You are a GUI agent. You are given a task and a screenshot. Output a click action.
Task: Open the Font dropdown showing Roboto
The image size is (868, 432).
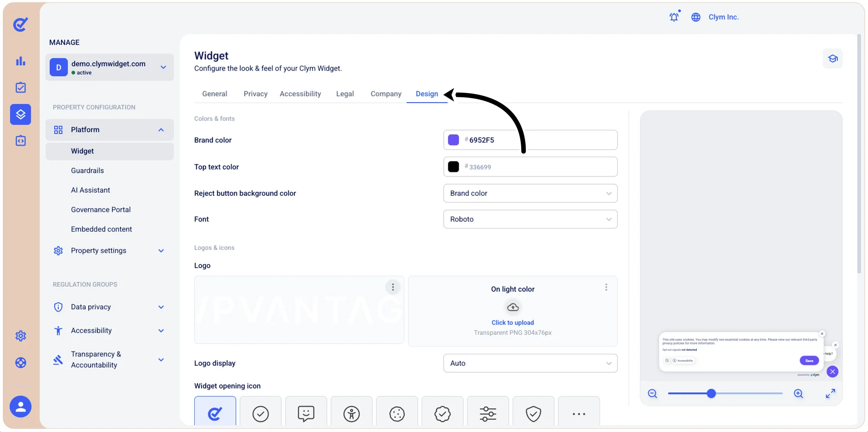pyautogui.click(x=530, y=219)
